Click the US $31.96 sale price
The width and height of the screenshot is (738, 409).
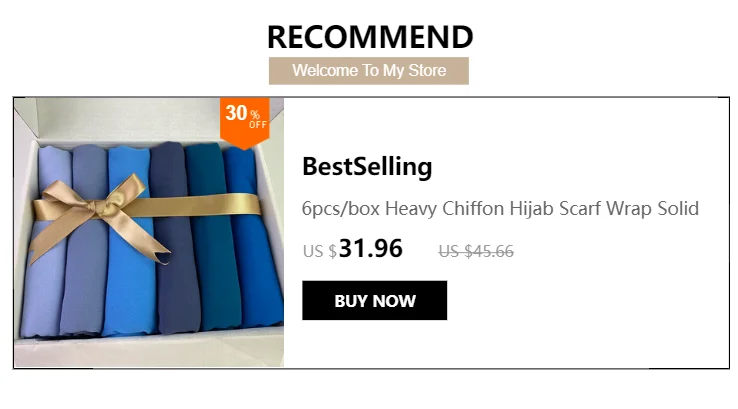point(353,249)
